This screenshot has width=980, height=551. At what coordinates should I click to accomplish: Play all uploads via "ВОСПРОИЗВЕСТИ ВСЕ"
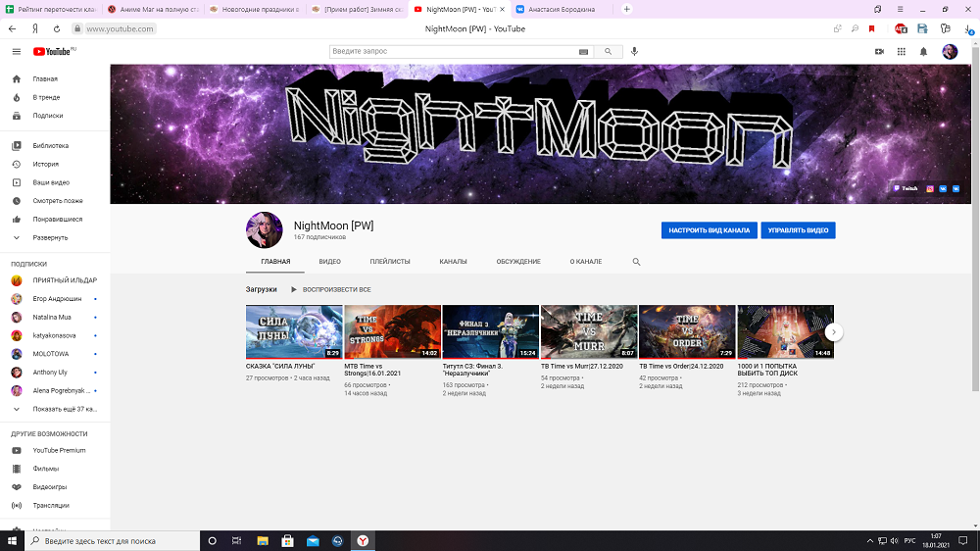(x=336, y=289)
